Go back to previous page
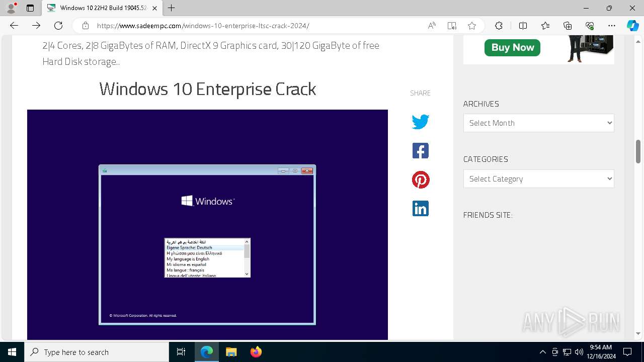This screenshot has height=362, width=644. click(14, 26)
